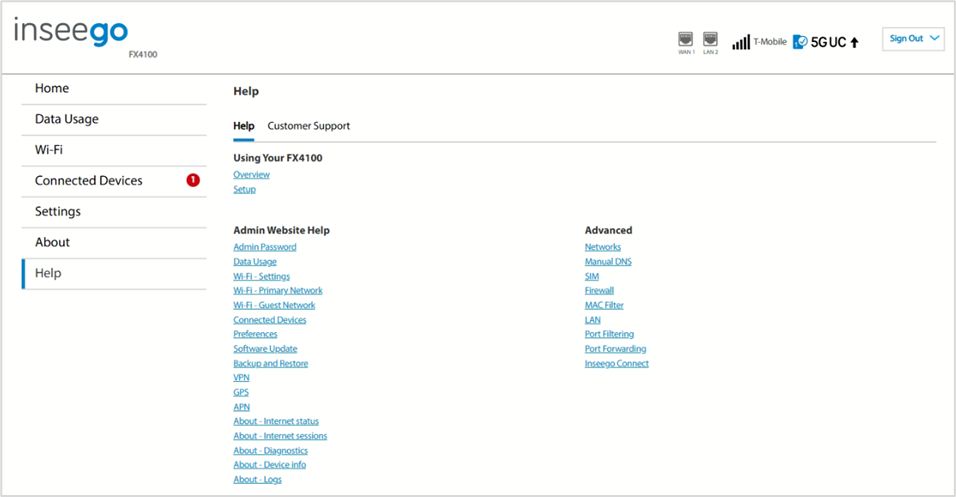
Task: Open the Inseego Connect help link
Action: click(x=616, y=363)
